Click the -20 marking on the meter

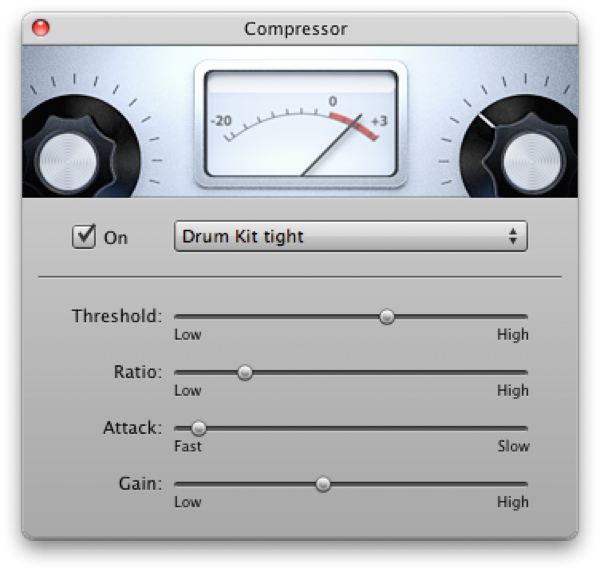pos(221,121)
